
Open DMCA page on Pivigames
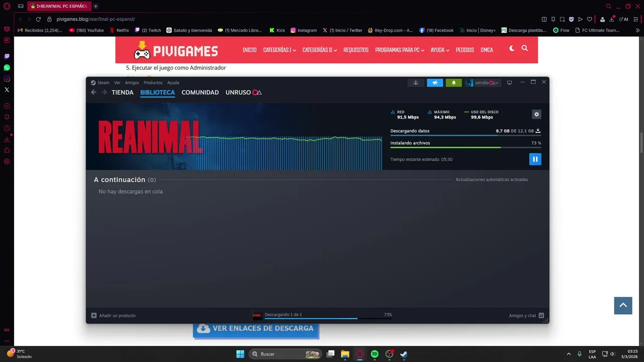(x=487, y=50)
